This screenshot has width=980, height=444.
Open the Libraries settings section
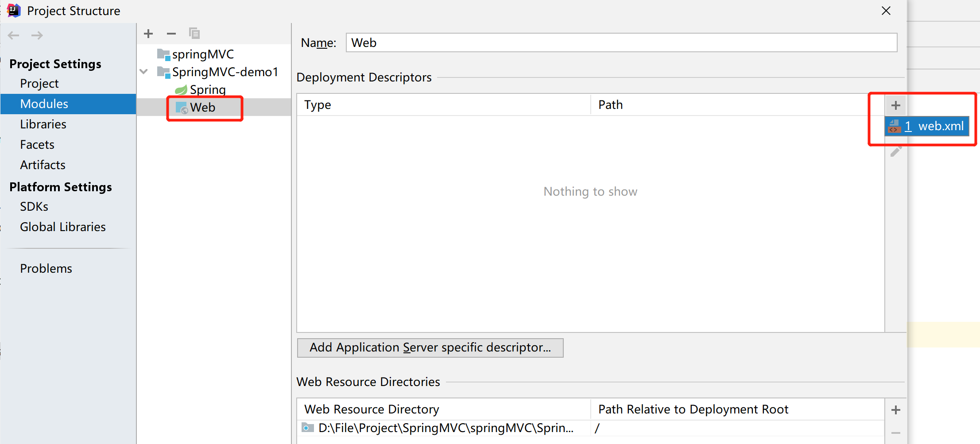click(43, 124)
